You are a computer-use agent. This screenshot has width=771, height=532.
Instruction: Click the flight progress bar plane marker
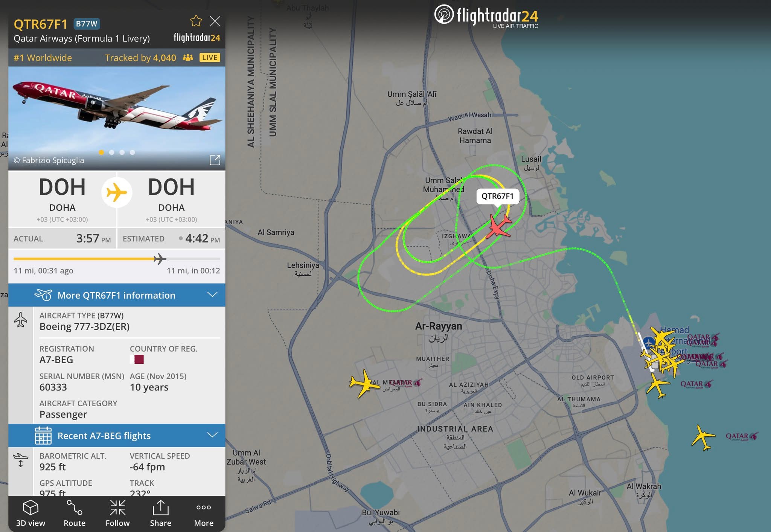tap(160, 259)
